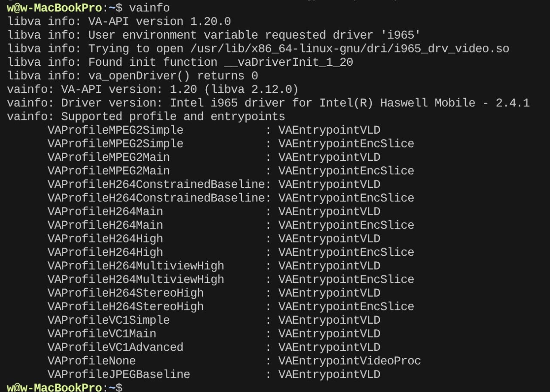
Task: Click the VAProfileVC1Main profile entry
Action: tap(102, 334)
